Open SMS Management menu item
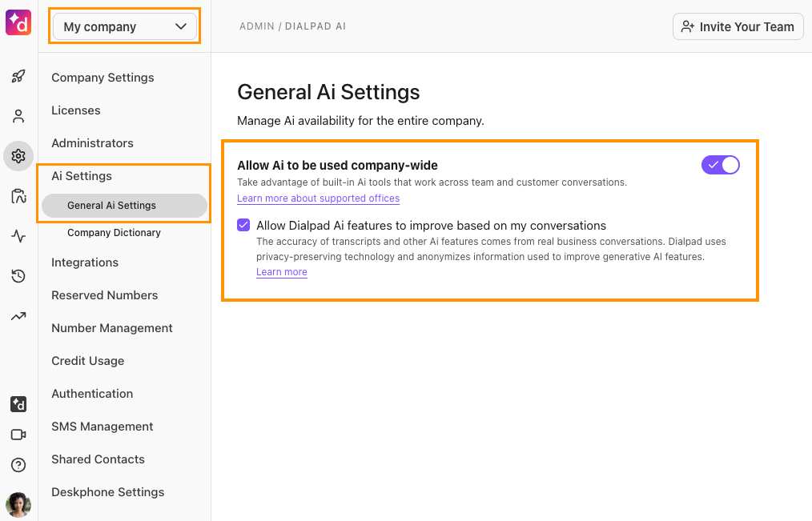812x521 pixels. tap(102, 427)
